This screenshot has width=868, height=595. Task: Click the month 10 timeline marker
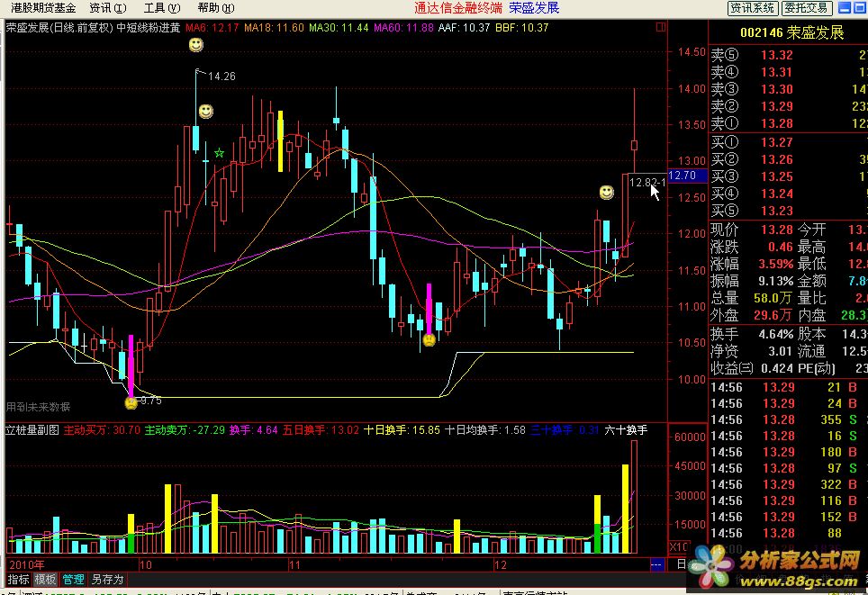pos(145,564)
